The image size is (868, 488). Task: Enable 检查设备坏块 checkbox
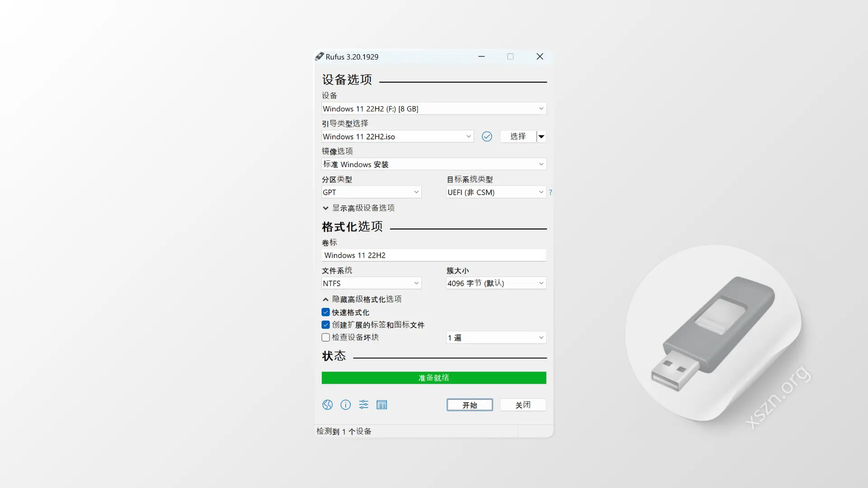click(325, 337)
